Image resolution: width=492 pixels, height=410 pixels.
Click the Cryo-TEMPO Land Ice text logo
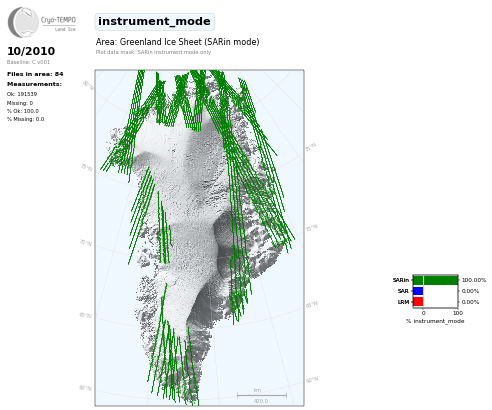(x=58, y=24)
